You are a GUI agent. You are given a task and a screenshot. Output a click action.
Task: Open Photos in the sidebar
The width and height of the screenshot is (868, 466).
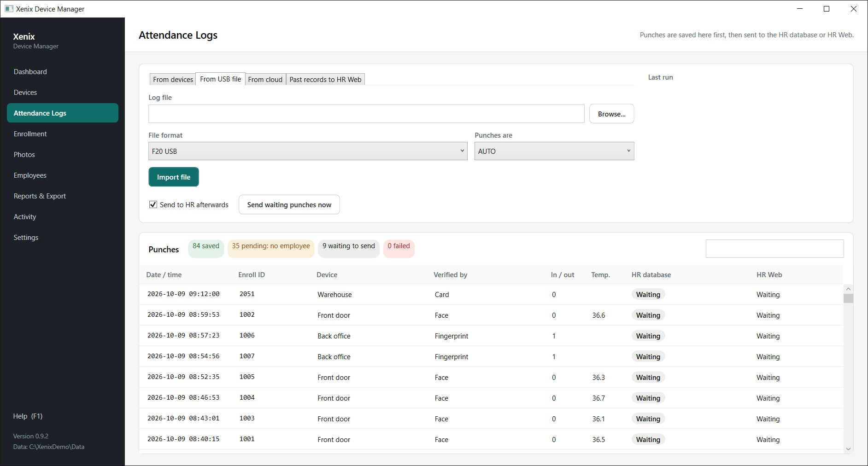click(x=63, y=154)
